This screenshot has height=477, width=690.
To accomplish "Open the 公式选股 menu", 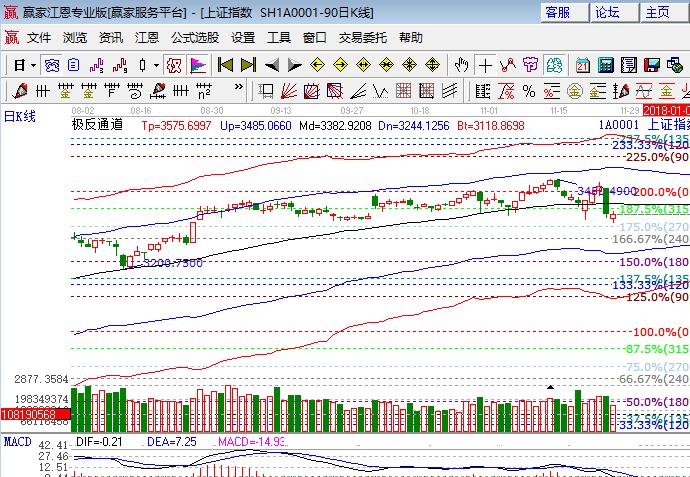I will (195, 37).
